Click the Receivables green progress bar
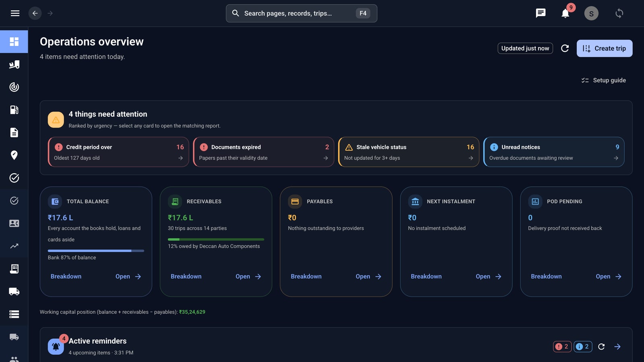 coord(216,239)
